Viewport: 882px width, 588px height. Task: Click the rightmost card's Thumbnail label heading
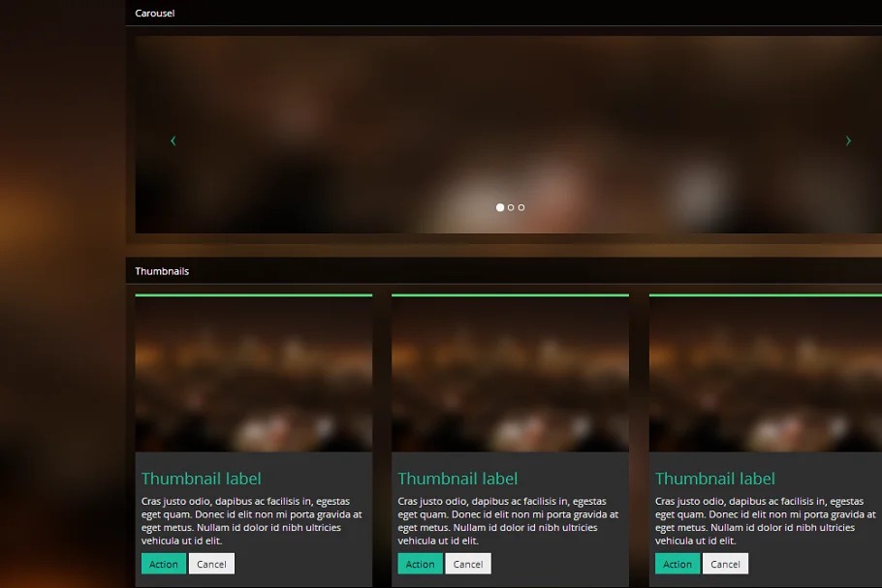click(714, 479)
